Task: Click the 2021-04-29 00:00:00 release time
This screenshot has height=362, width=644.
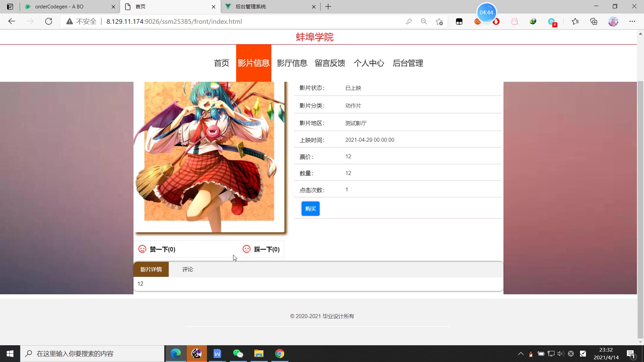Action: click(370, 140)
